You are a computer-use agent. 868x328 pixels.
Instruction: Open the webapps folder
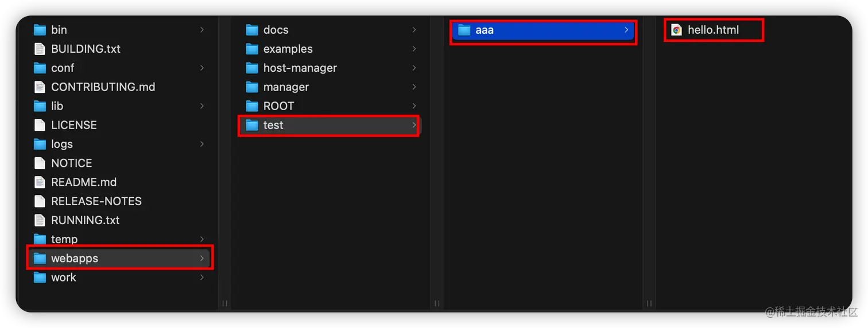pyautogui.click(x=75, y=259)
